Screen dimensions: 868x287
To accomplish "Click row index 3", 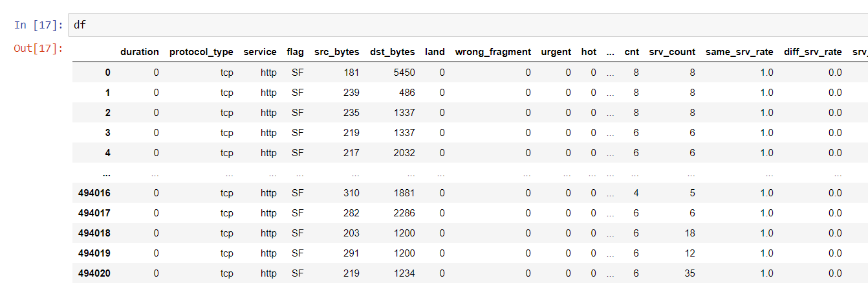I will pyautogui.click(x=107, y=133).
